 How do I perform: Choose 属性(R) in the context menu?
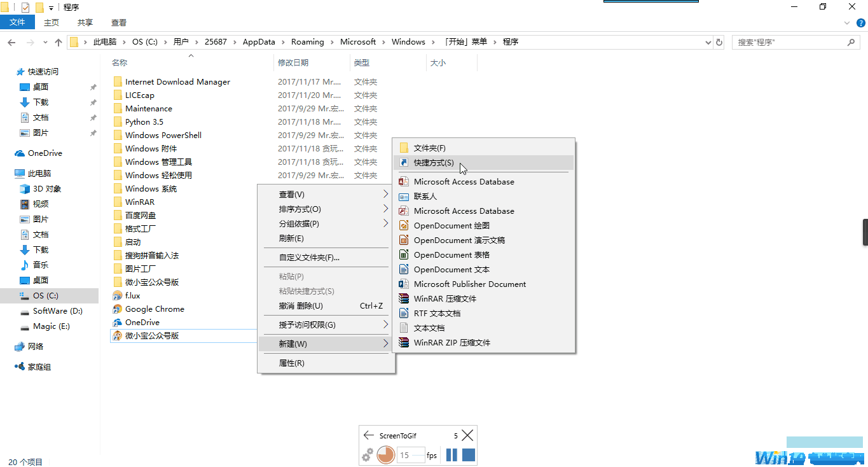(291, 363)
